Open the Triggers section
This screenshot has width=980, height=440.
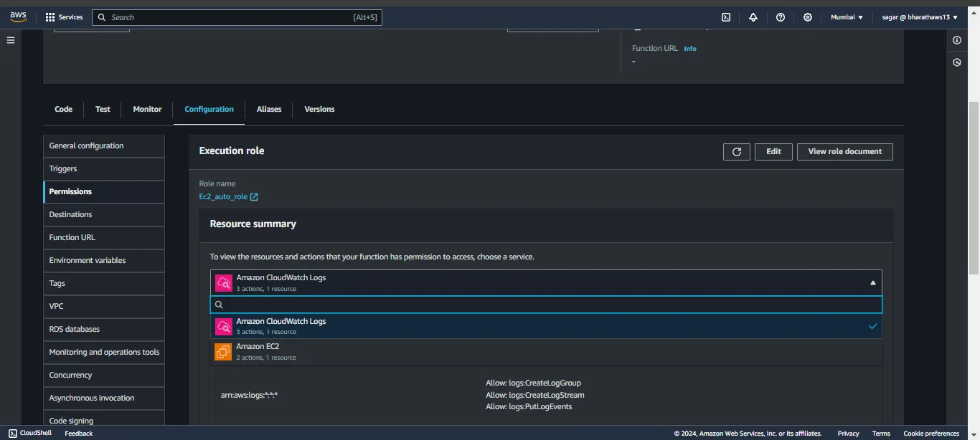[x=104, y=168]
